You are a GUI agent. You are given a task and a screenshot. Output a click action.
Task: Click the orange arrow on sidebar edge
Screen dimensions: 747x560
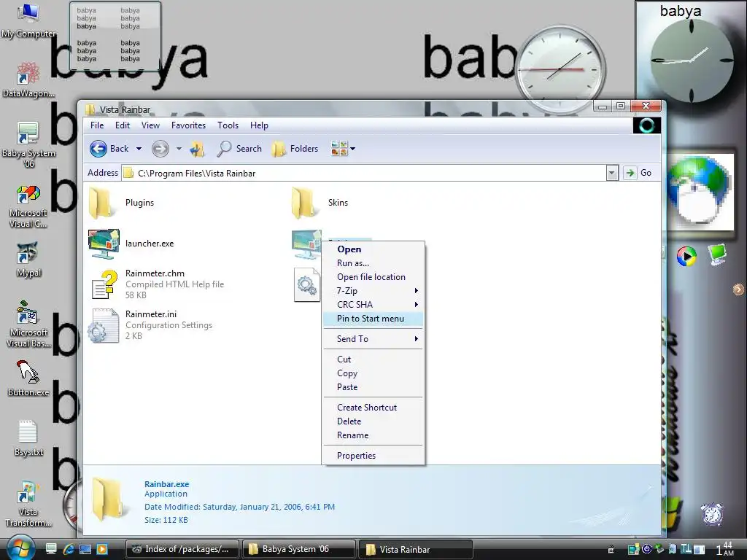tap(738, 289)
